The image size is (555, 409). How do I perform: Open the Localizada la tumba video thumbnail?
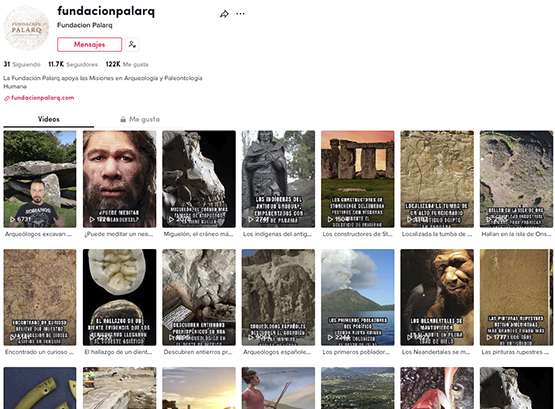tap(437, 179)
